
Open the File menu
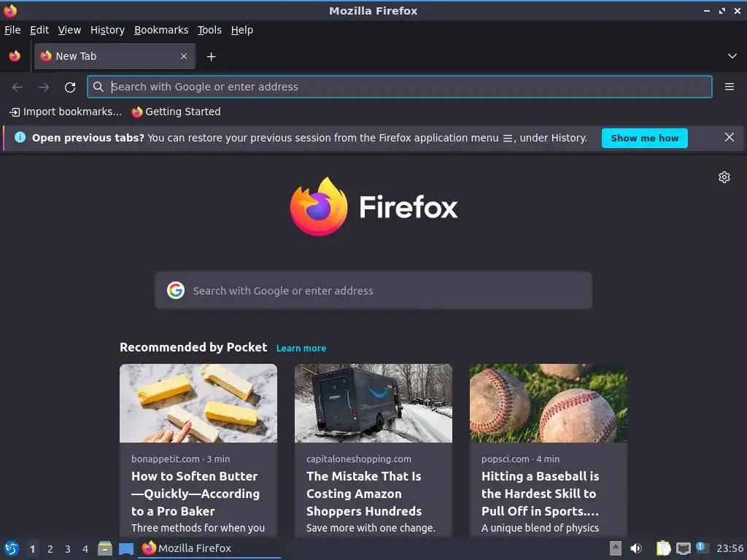click(x=12, y=30)
